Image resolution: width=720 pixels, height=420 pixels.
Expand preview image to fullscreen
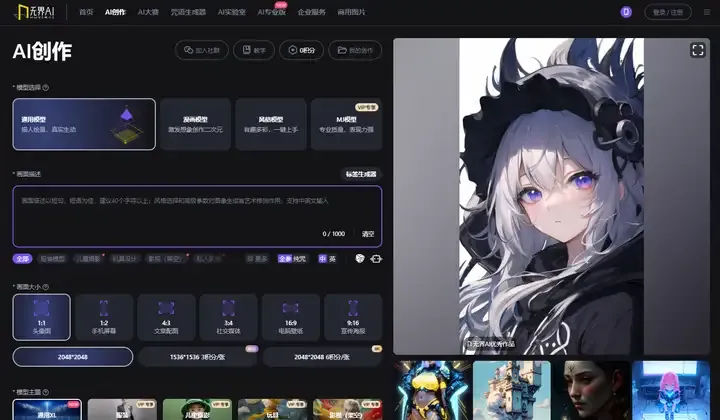pos(698,50)
